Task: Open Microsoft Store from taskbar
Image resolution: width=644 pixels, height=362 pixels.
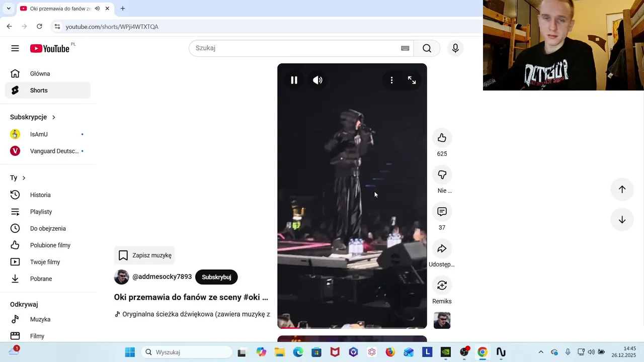Action: coord(316,352)
